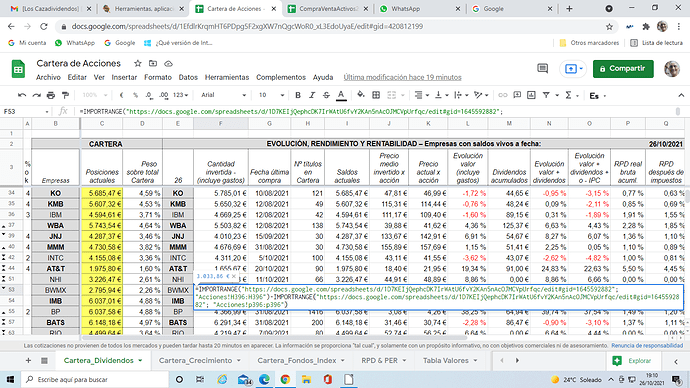Viewport: 690px width, 388px height.
Task: Open the comment history icon
Action: [x=543, y=69]
